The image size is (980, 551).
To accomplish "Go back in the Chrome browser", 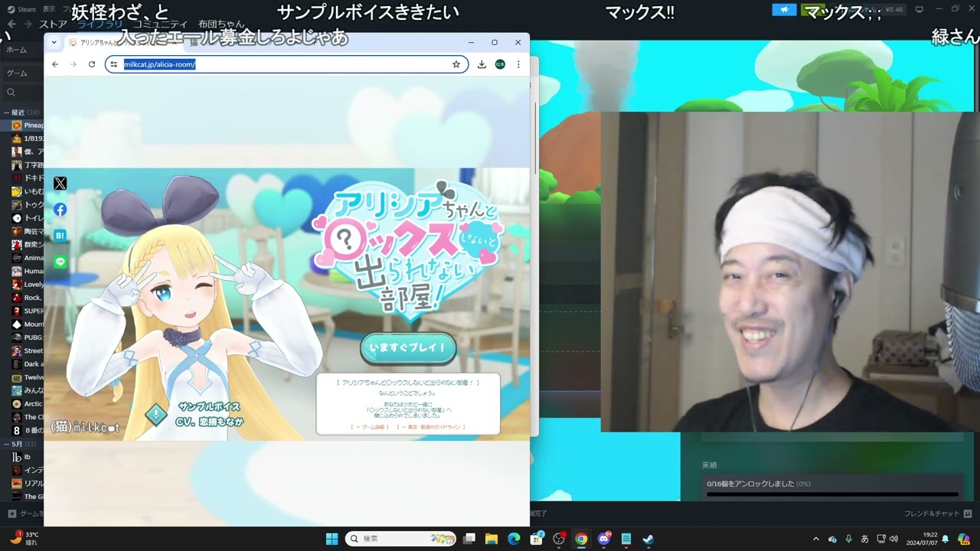I will point(55,64).
